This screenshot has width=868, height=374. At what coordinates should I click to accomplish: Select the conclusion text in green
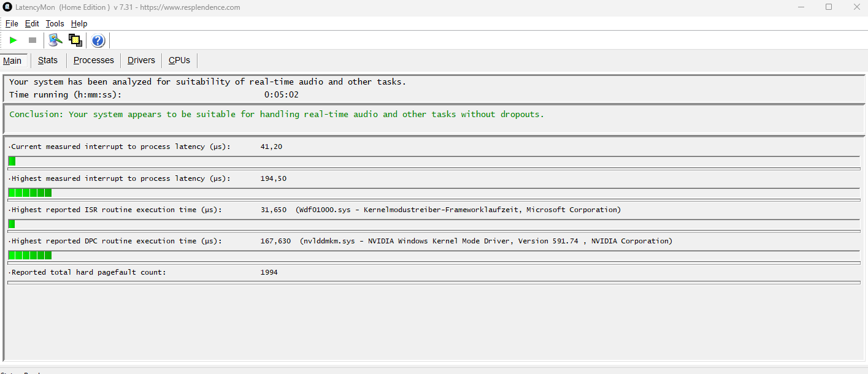pos(277,114)
